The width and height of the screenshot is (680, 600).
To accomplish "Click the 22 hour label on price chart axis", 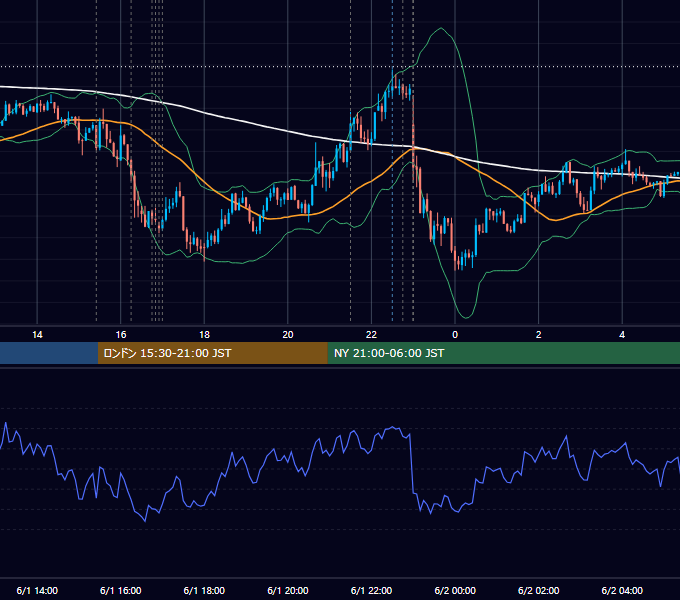I will [371, 335].
